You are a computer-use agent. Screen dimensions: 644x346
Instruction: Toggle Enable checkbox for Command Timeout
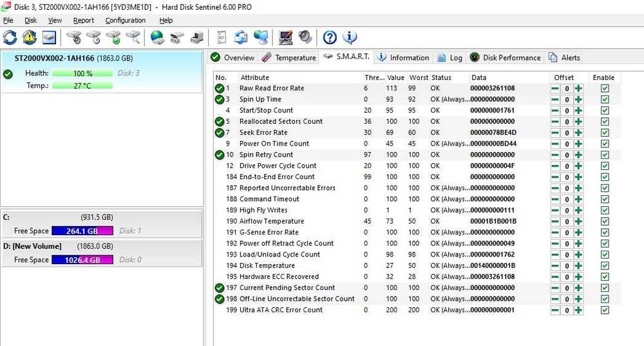[605, 199]
